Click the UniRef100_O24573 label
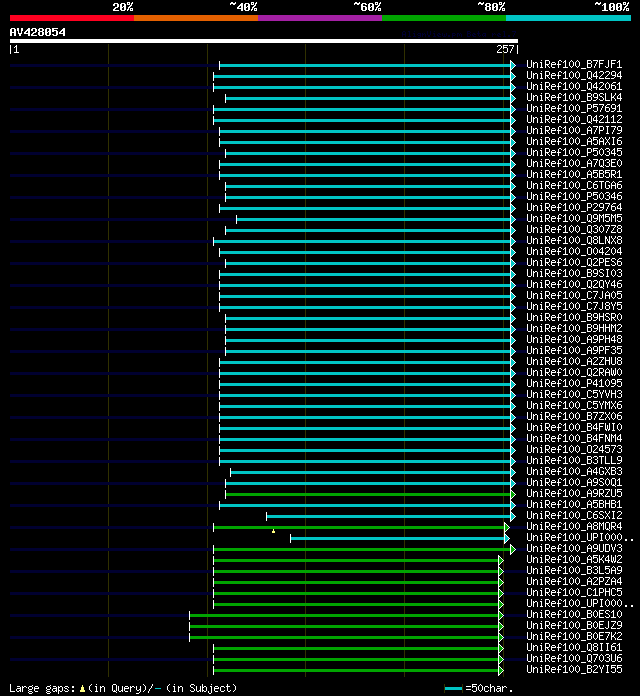This screenshot has height=696, width=640. (574, 449)
